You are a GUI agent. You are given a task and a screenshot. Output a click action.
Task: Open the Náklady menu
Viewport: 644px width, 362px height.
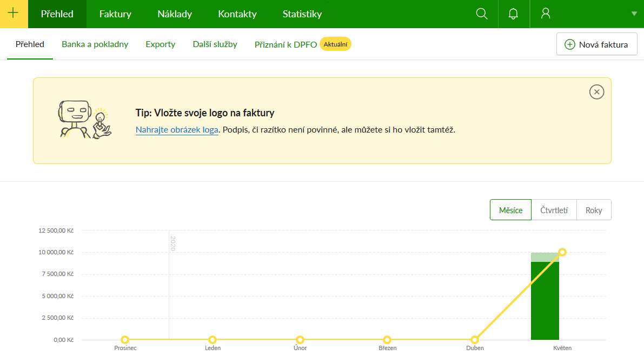coord(175,14)
